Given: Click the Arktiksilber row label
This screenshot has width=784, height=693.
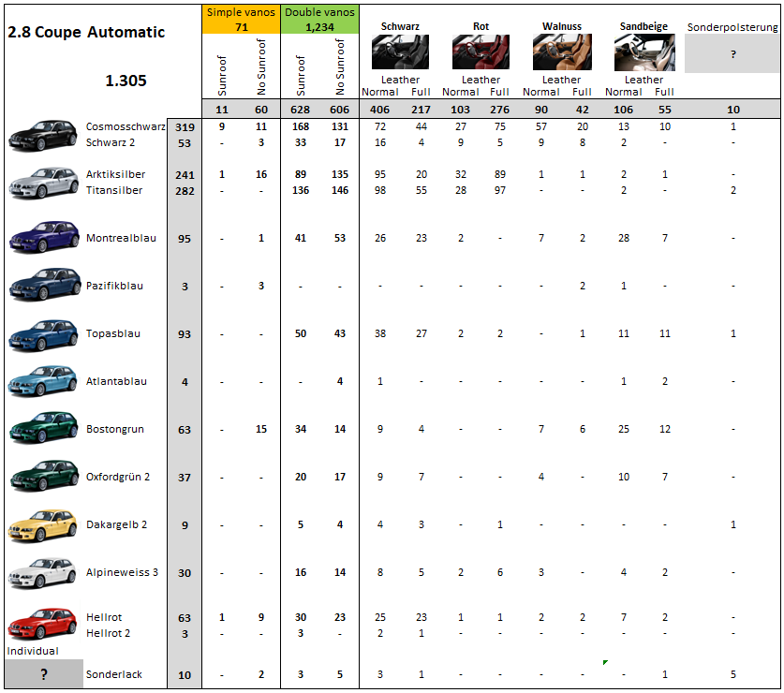Looking at the screenshot, I should click(115, 174).
